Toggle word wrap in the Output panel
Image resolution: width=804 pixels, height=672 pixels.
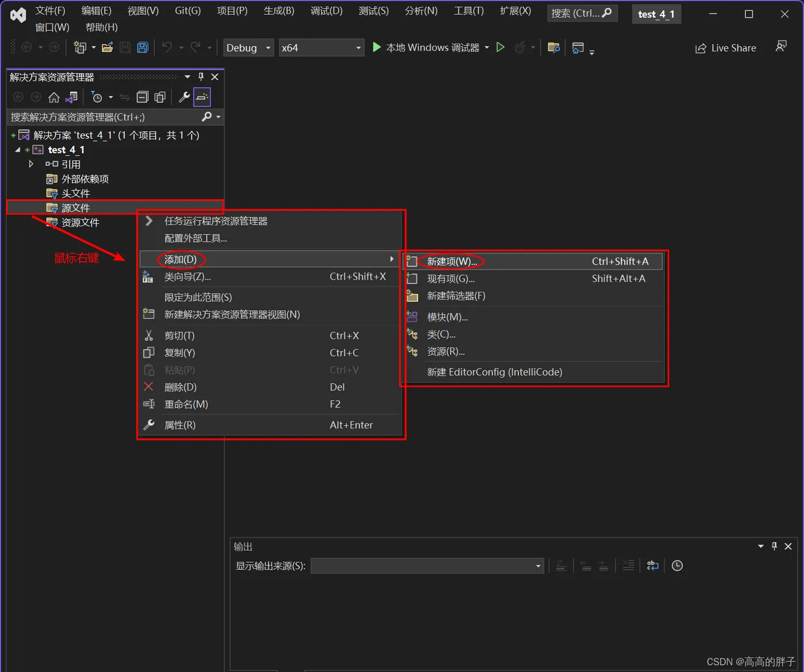coord(653,566)
